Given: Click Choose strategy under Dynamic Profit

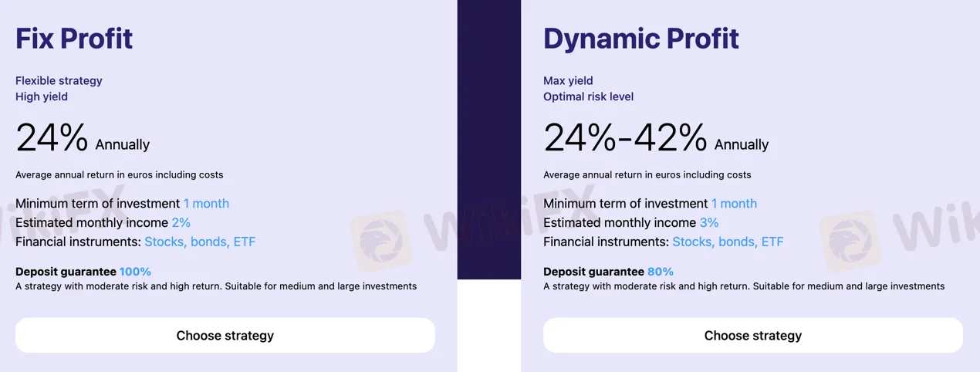Looking at the screenshot, I should pyautogui.click(x=752, y=336).
